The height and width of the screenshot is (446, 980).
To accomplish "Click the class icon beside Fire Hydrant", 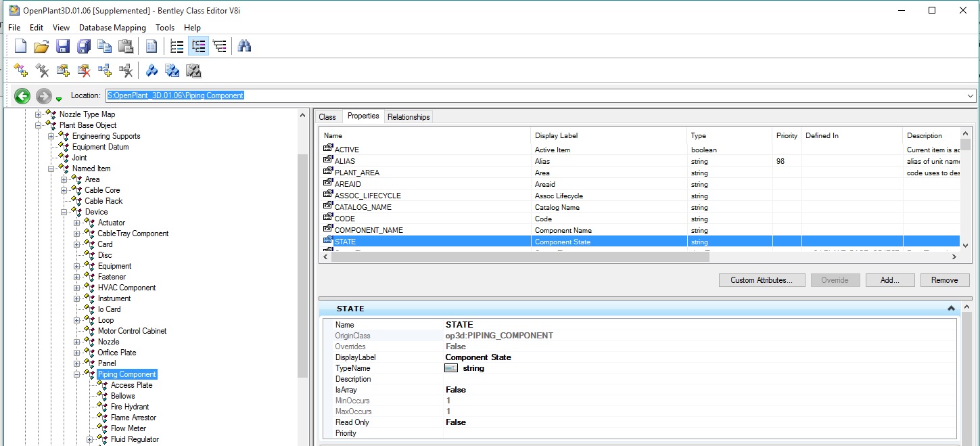I will pos(103,407).
